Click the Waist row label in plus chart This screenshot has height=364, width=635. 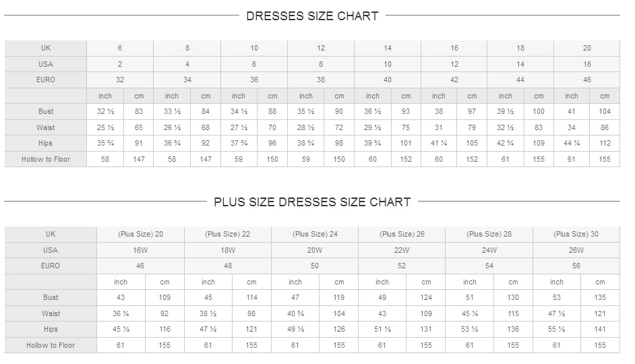pos(51,313)
